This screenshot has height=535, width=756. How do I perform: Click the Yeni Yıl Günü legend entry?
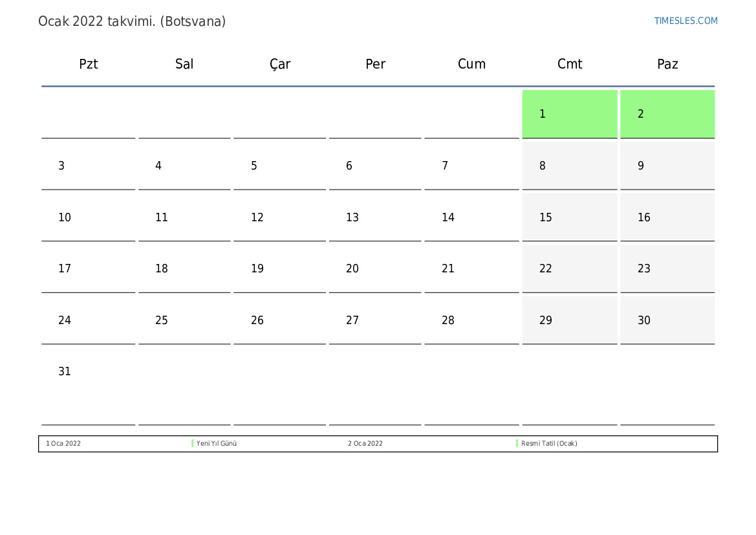coord(217,444)
